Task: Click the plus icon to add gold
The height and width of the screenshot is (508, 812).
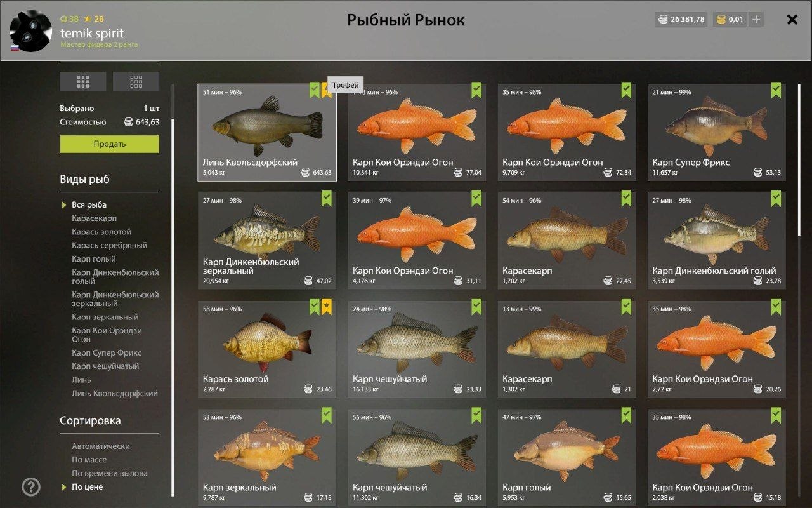Action: pyautogui.click(x=756, y=20)
